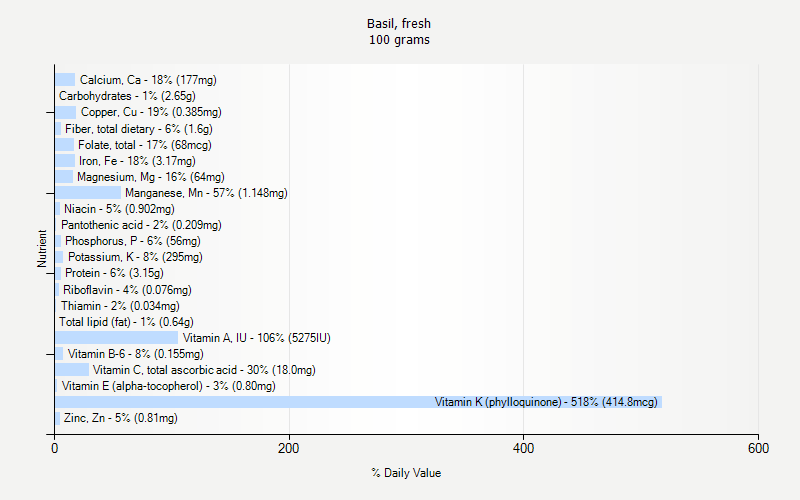Select Protein - 6% (3.15g) label

[114, 273]
